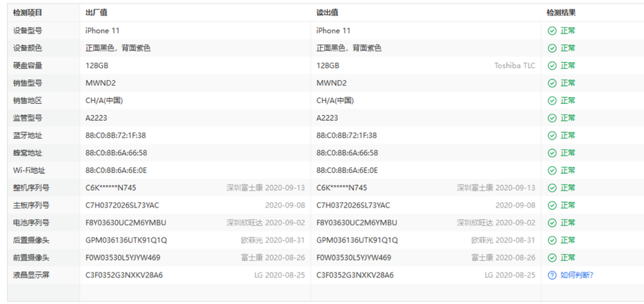Click the green check icon for 电池序列号
Viewport: 644px width, 304px height.
point(552,222)
